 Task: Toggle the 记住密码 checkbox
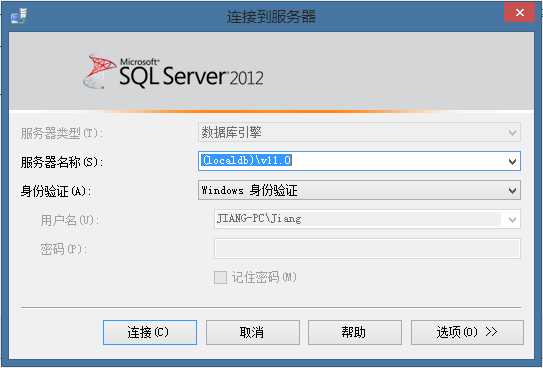pos(220,277)
